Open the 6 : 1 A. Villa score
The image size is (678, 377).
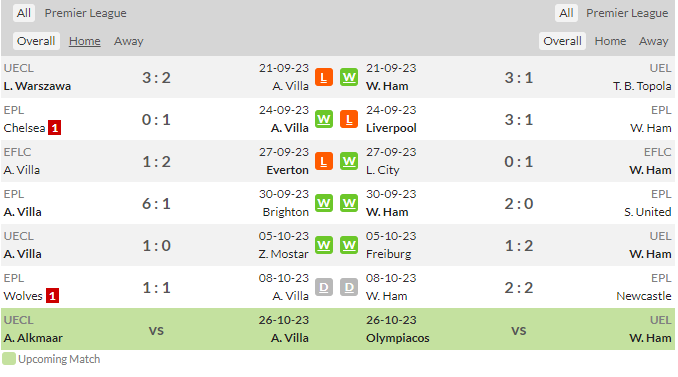[x=156, y=203]
